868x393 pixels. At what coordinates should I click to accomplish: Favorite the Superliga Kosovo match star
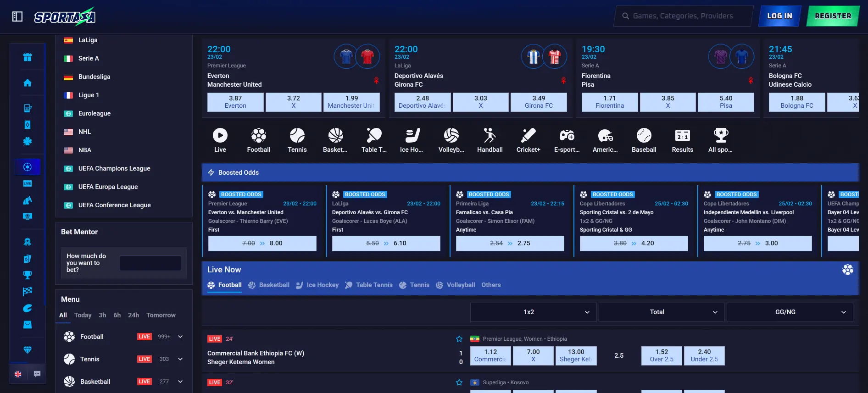[x=459, y=382]
